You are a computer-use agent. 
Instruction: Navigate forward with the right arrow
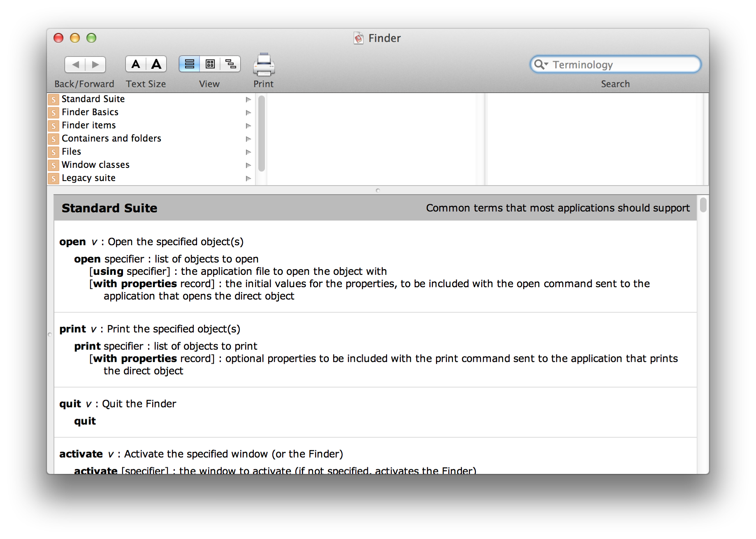pos(95,64)
